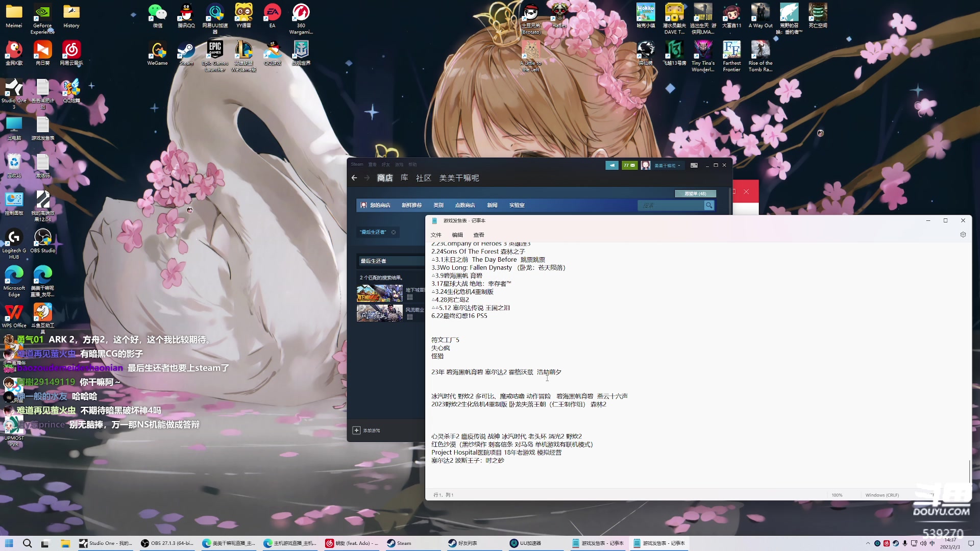Viewport: 980px width, 551px height.
Task: Switch to OBS 27.1.3 in the taskbar
Action: coord(167,543)
